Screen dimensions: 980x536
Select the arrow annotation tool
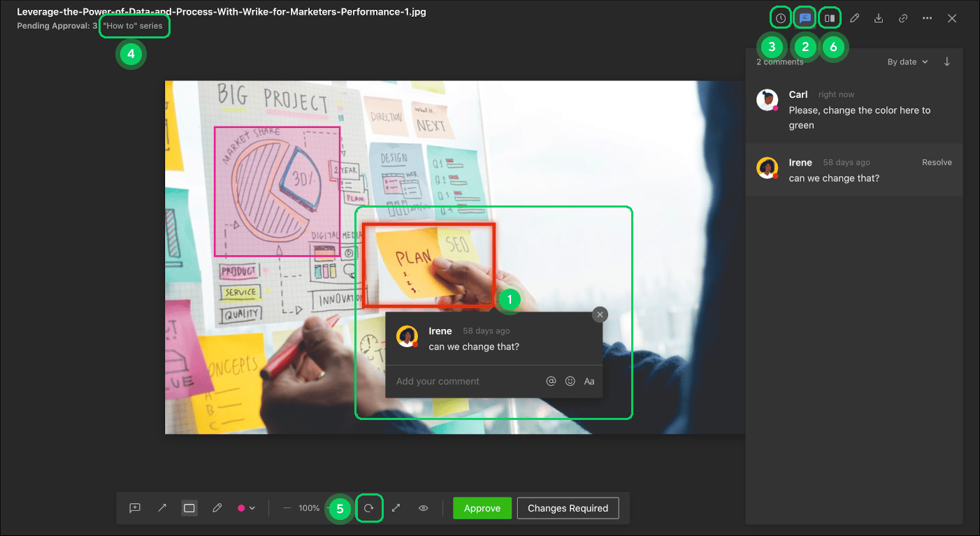[162, 508]
